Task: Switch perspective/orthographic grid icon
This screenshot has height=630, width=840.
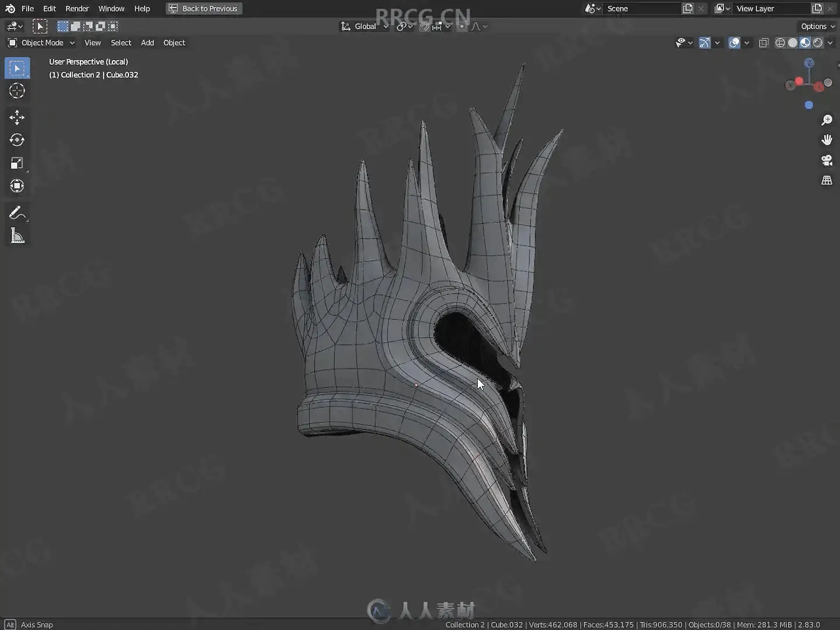Action: pos(827,180)
